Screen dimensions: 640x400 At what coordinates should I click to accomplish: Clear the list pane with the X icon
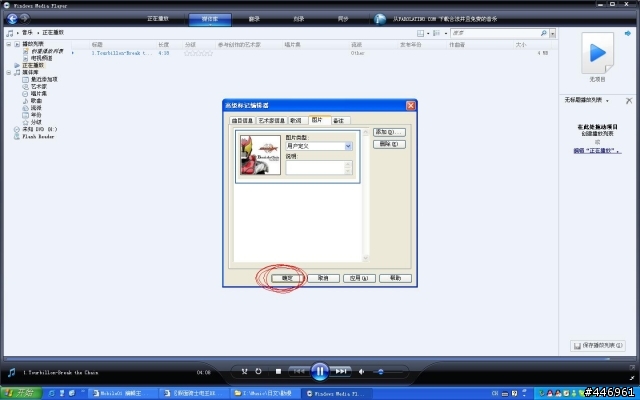click(x=629, y=100)
